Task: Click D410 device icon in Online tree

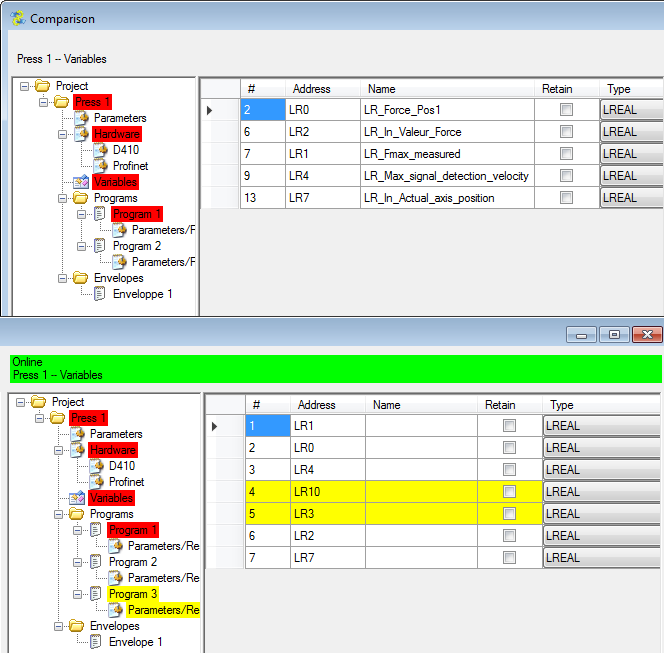Action: click(x=97, y=466)
